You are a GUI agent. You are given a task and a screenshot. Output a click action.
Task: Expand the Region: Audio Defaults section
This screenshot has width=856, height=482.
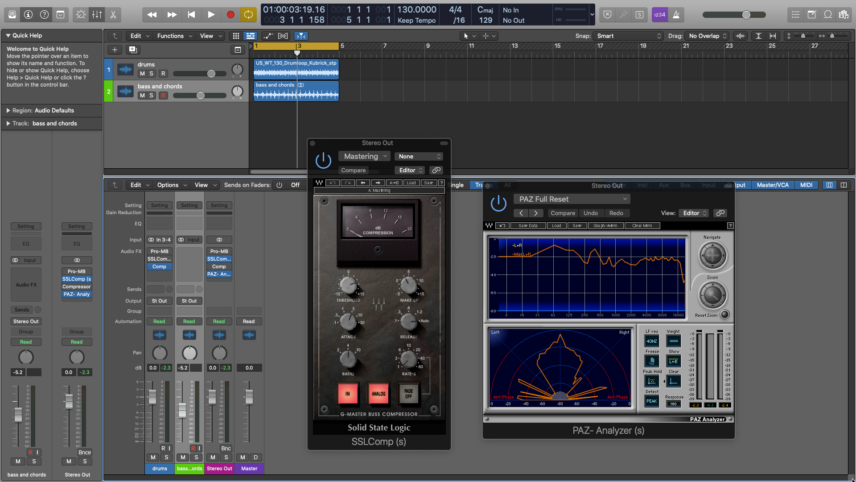pyautogui.click(x=8, y=110)
